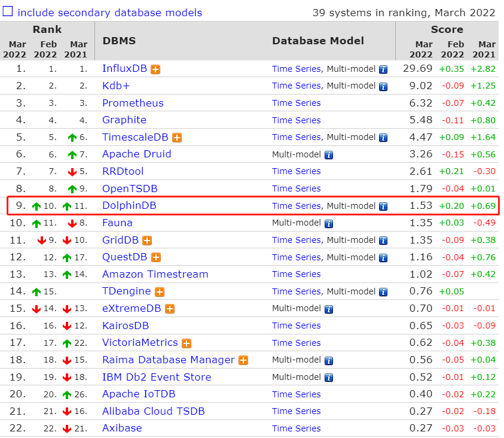This screenshot has width=504, height=438.
Task: Open the RRDtool link
Action: (x=123, y=171)
